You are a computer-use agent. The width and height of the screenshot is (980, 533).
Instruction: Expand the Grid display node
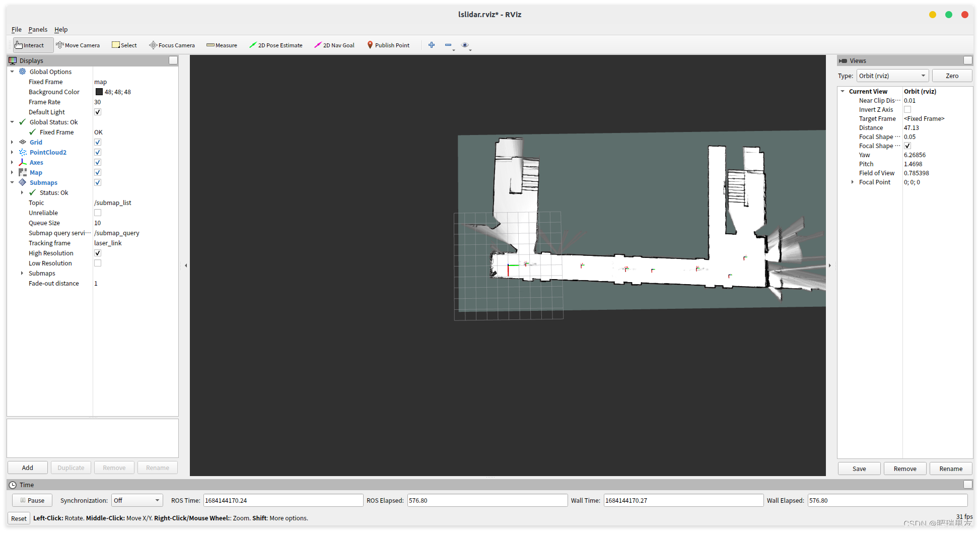(x=12, y=142)
